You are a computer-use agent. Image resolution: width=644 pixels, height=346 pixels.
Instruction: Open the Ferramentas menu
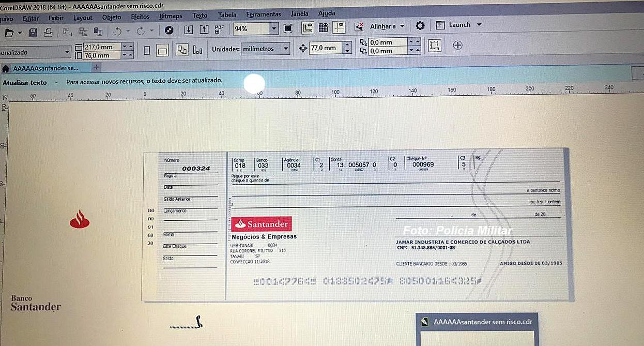[x=264, y=14]
